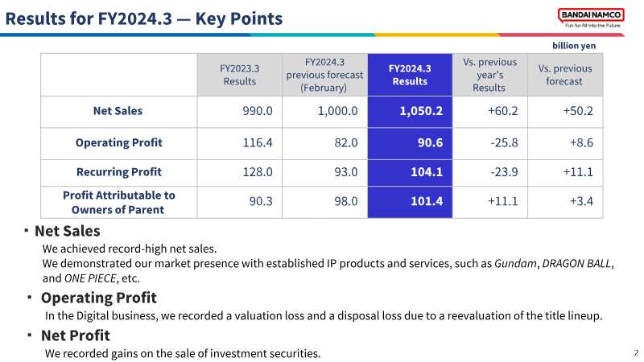Click the highlighted 1,050.2 net sales value

pos(421,111)
